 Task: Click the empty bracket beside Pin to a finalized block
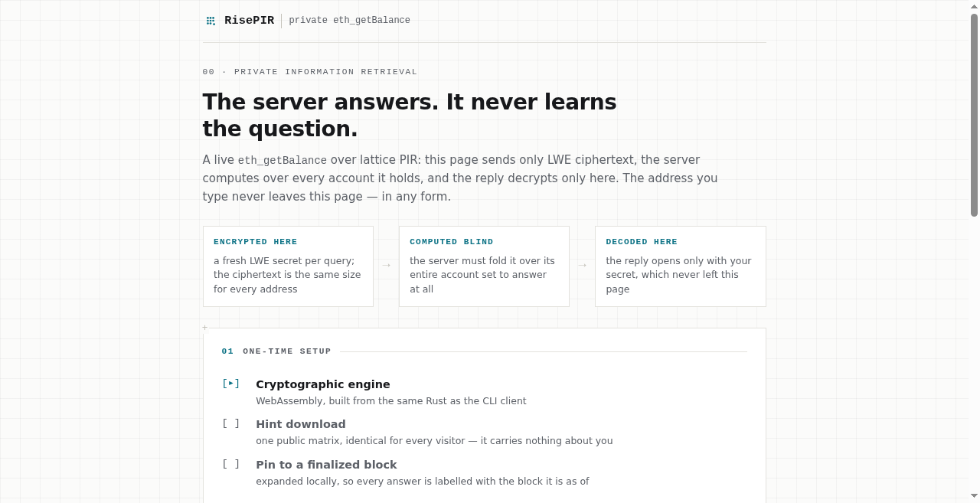(x=230, y=464)
